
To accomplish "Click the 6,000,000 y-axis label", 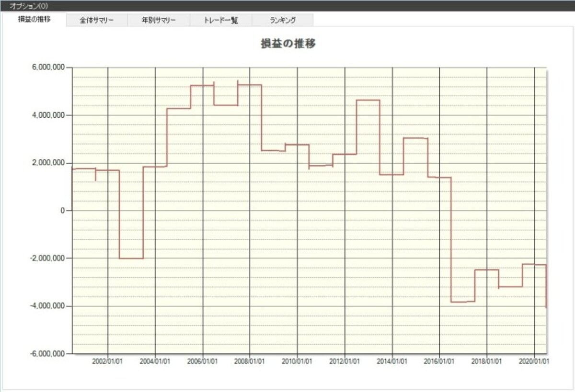I will click(48, 68).
